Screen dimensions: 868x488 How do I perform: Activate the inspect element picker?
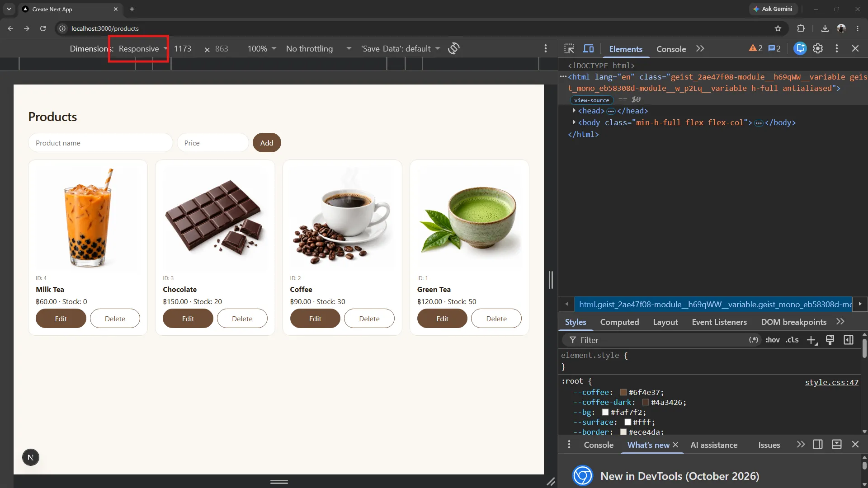point(569,49)
